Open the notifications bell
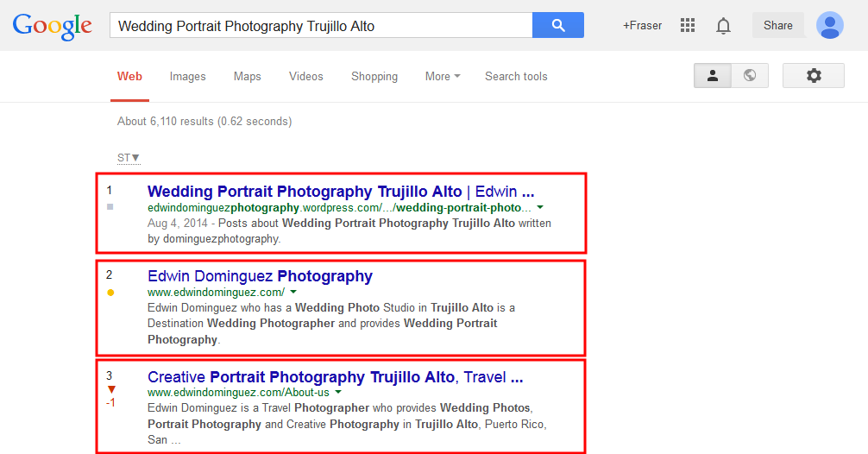This screenshot has height=454, width=868. coord(724,26)
